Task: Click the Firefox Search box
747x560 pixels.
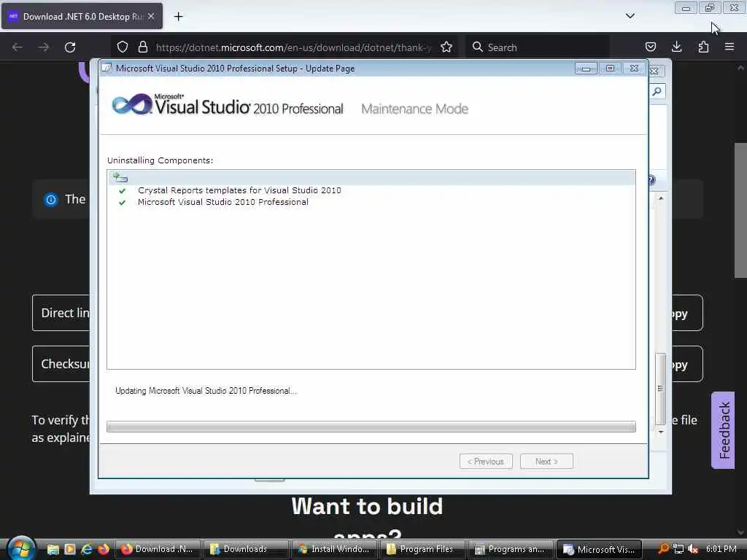Action: tap(538, 47)
